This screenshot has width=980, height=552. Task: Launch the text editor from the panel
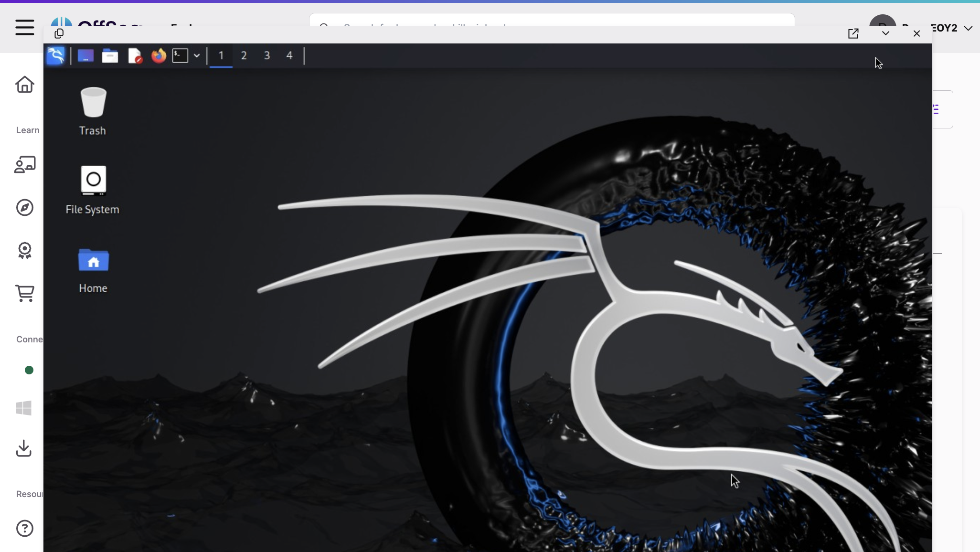coord(135,56)
